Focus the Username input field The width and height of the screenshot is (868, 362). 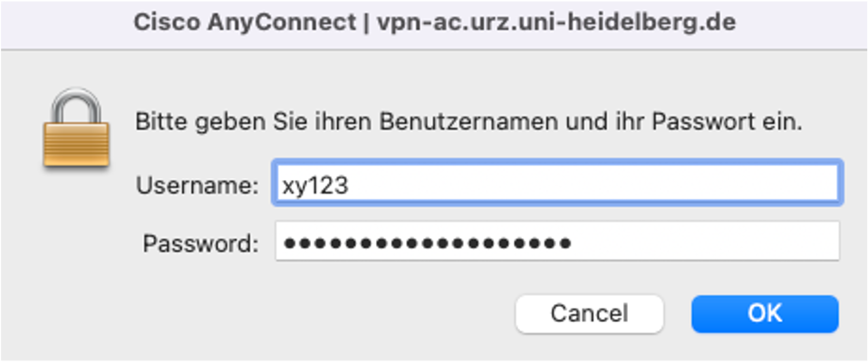coord(557,183)
